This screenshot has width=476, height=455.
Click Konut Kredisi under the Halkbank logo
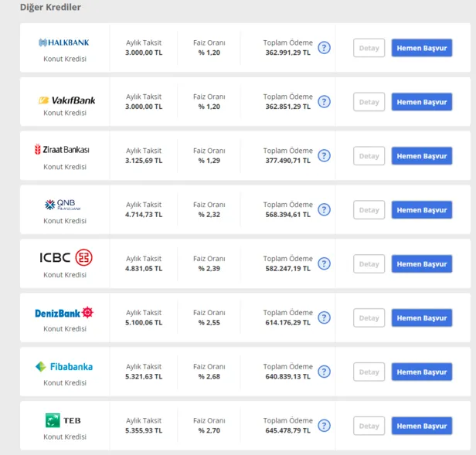65,59
